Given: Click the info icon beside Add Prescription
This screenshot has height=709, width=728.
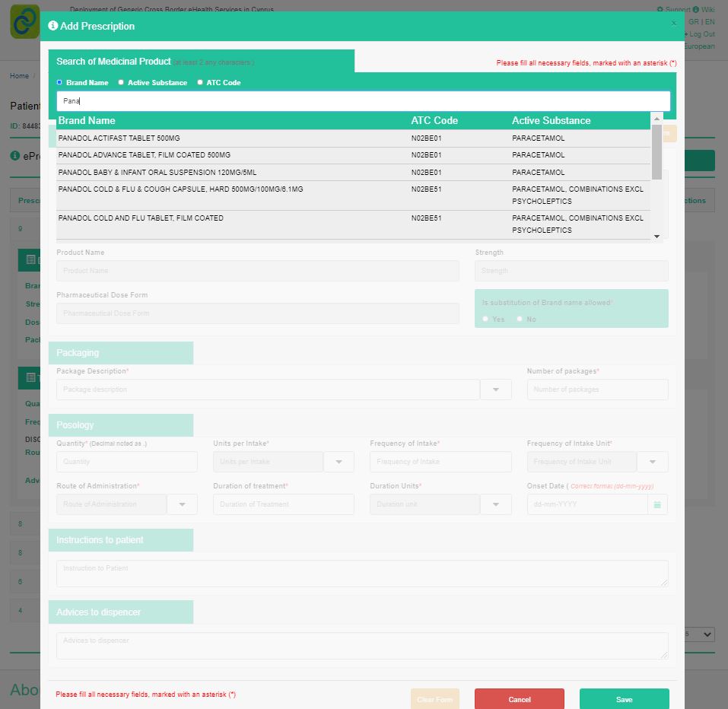Looking at the screenshot, I should point(52,26).
